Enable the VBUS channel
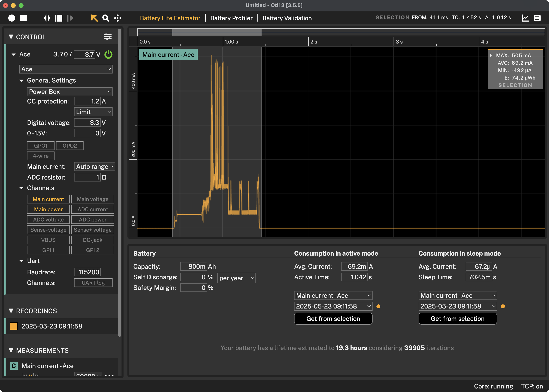This screenshot has width=549, height=392. (48, 240)
